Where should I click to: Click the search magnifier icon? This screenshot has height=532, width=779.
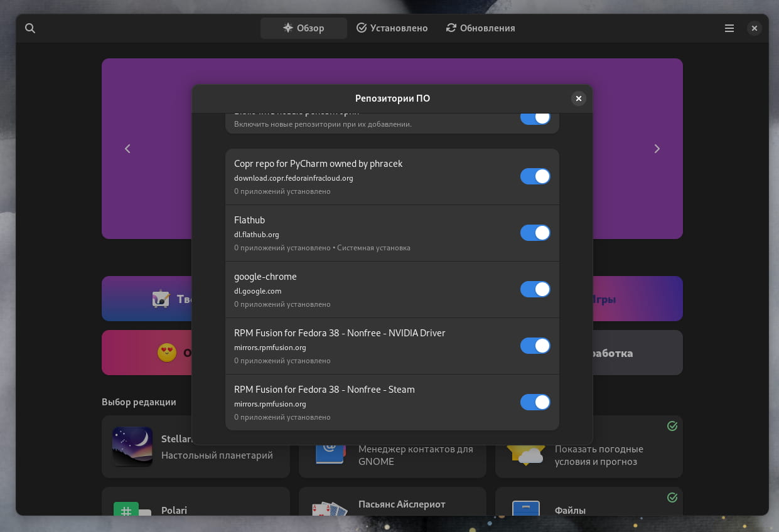click(30, 28)
